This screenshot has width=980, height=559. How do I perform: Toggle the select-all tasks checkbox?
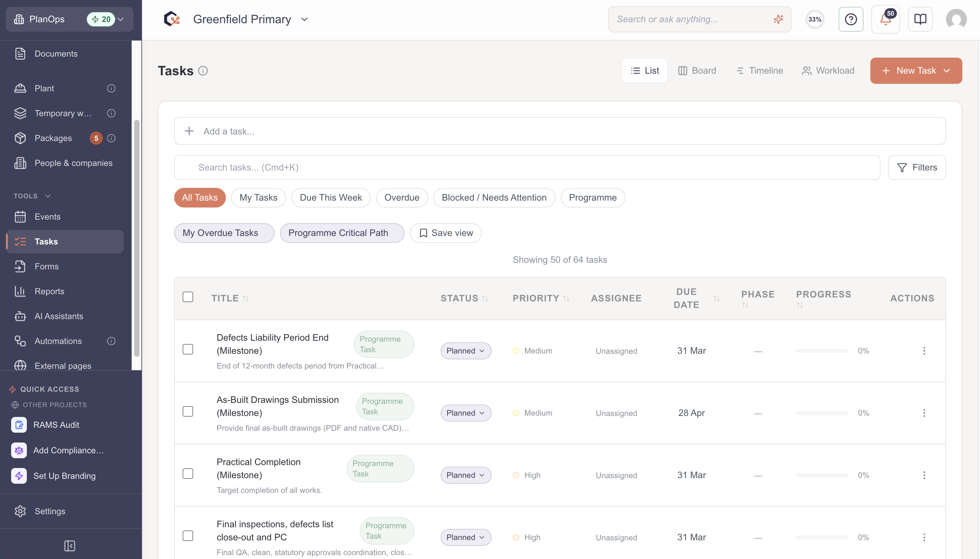coord(188,297)
